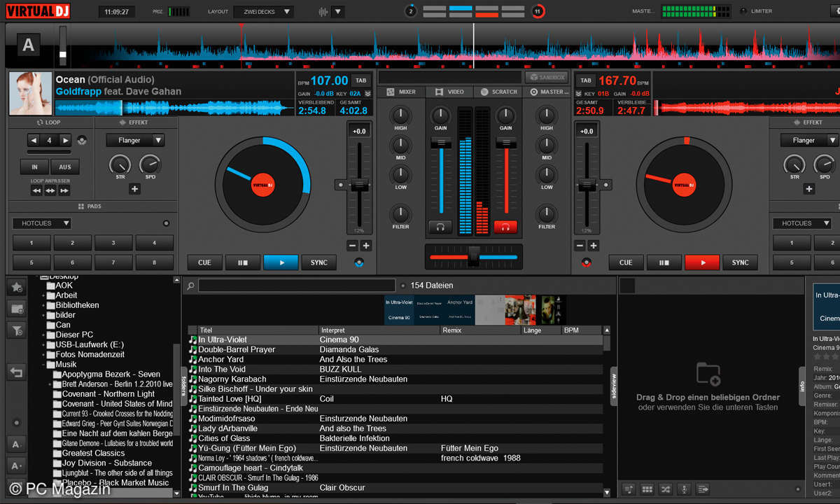Open the left deck HOTCUES dropdown
This screenshot has height=504, width=840.
click(x=41, y=223)
